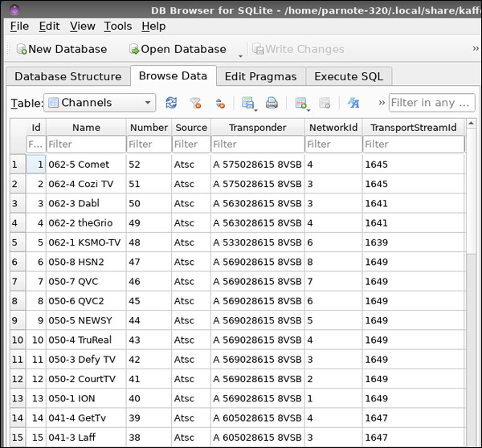This screenshot has height=448, width=482.
Task: Select the cell '062-4 Cozi TV'
Action: (x=86, y=184)
